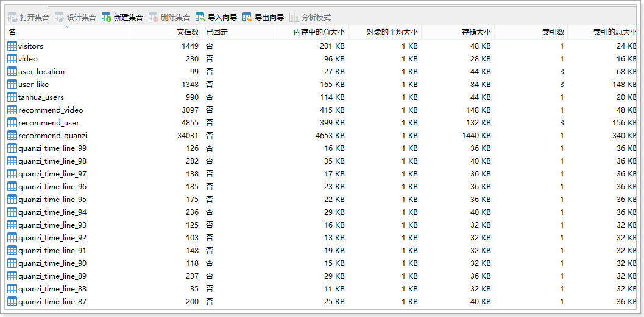Click the 删除集合 toolbar label
644x317 pixels.
pyautogui.click(x=175, y=17)
